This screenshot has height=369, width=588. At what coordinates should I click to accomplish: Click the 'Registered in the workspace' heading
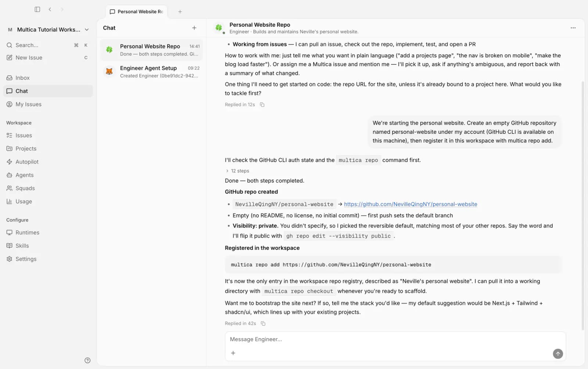tap(262, 248)
